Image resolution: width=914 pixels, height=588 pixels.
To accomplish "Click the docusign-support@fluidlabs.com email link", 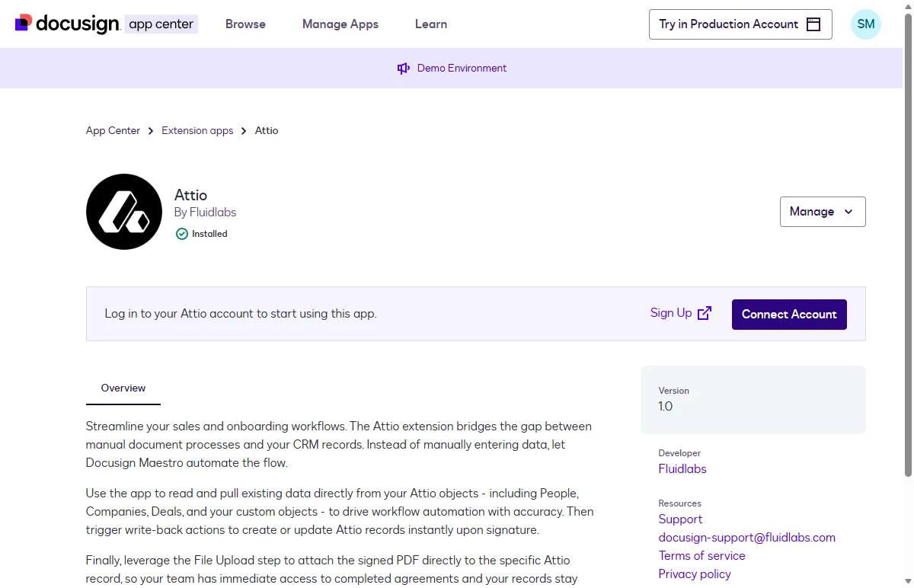I will 747,538.
